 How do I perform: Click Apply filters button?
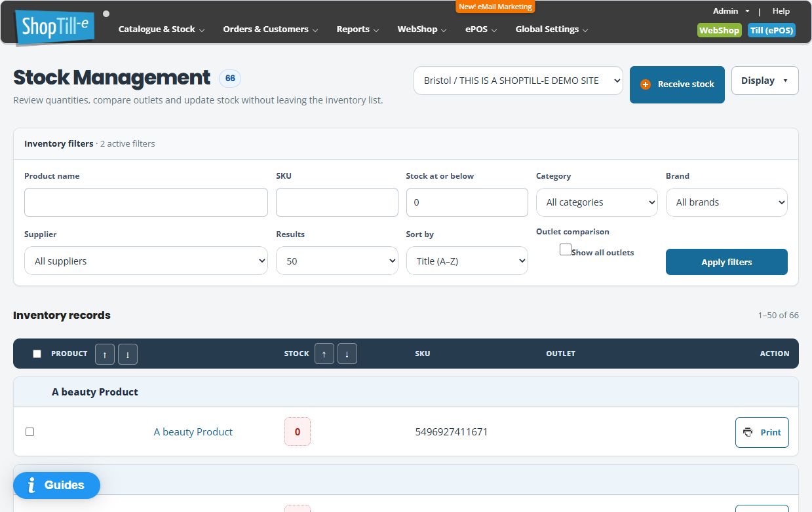pos(727,262)
